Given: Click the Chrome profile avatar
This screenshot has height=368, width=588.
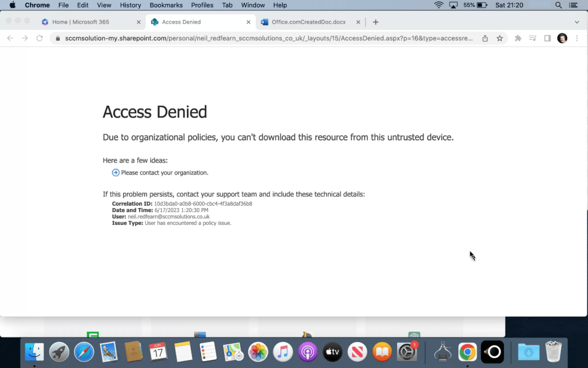Looking at the screenshot, I should coord(562,39).
